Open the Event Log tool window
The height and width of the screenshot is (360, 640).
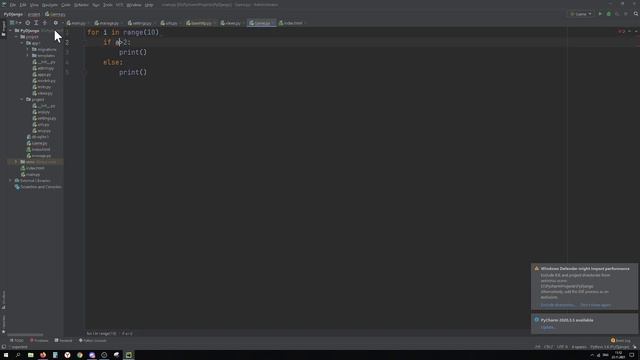[620, 340]
